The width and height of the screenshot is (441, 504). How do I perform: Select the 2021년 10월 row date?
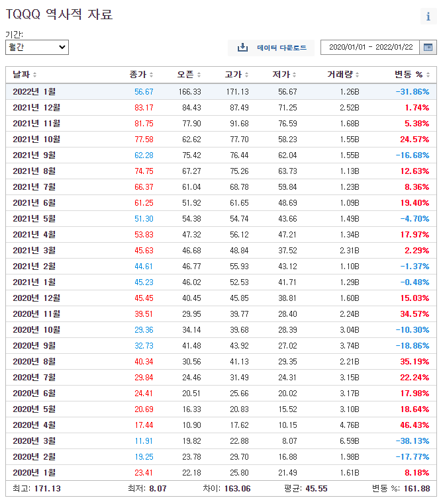click(36, 139)
